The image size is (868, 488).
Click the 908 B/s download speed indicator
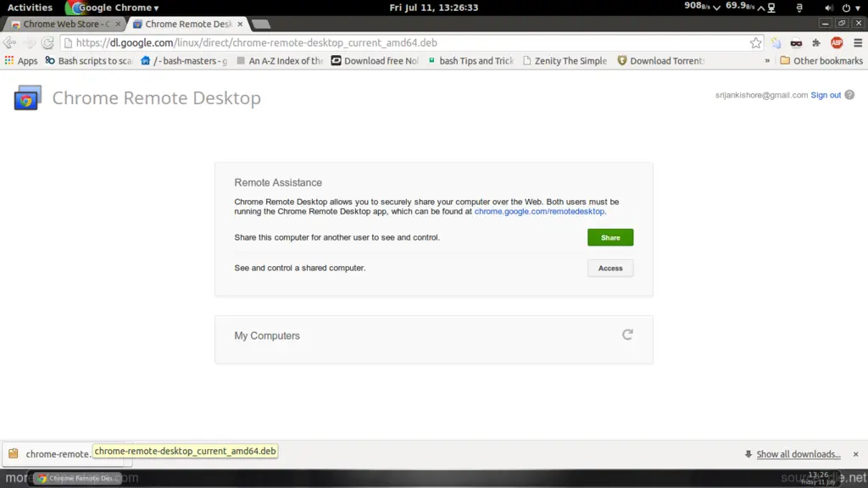click(702, 7)
